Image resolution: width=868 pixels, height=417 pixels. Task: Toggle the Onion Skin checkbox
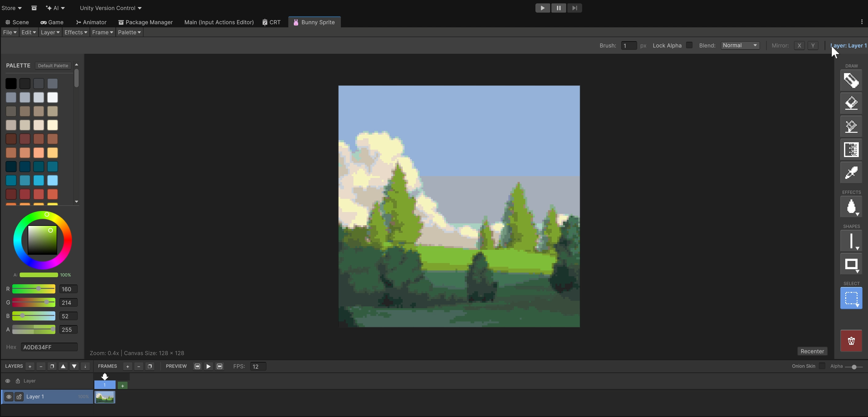822,366
